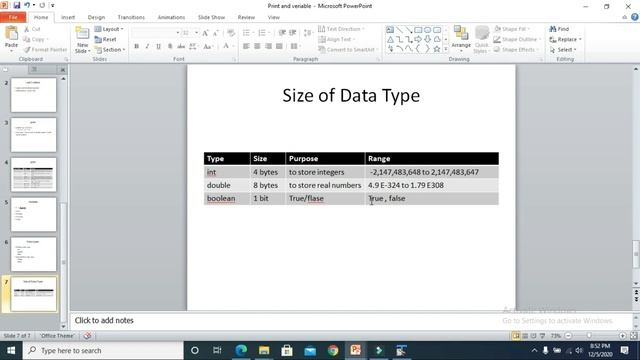
Task: Switch to Slide Sorter view
Action: [x=525, y=336]
